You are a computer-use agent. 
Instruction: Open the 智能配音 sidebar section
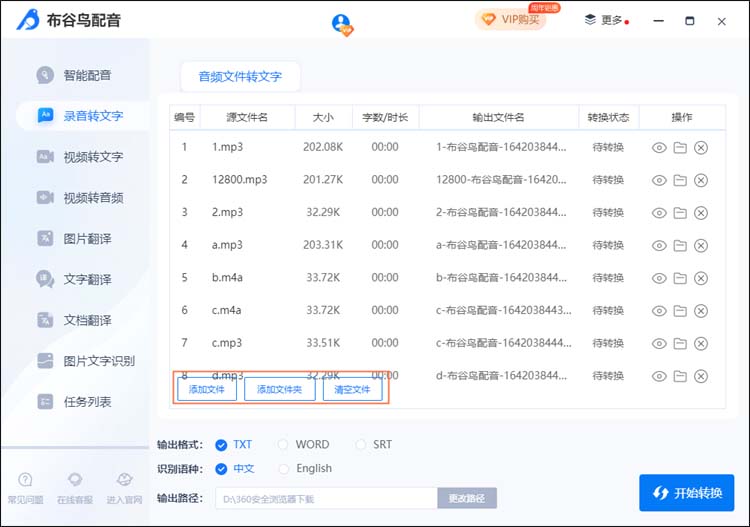point(74,75)
